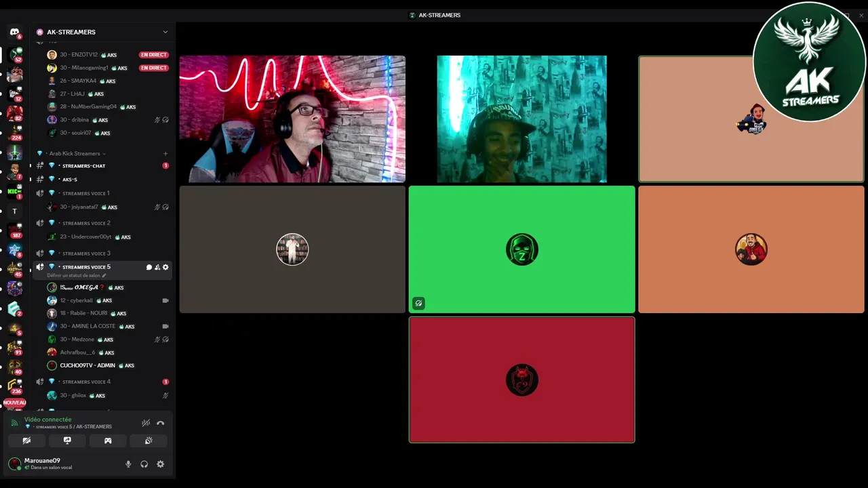This screenshot has width=868, height=488.
Task: Click speaker icon of Streamers Voice 1
Action: pyautogui.click(x=40, y=193)
